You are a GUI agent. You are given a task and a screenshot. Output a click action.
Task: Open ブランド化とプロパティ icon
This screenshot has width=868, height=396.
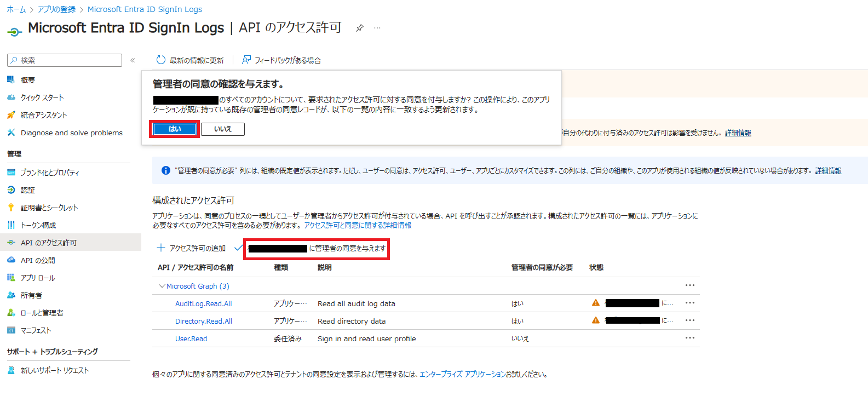tap(11, 173)
